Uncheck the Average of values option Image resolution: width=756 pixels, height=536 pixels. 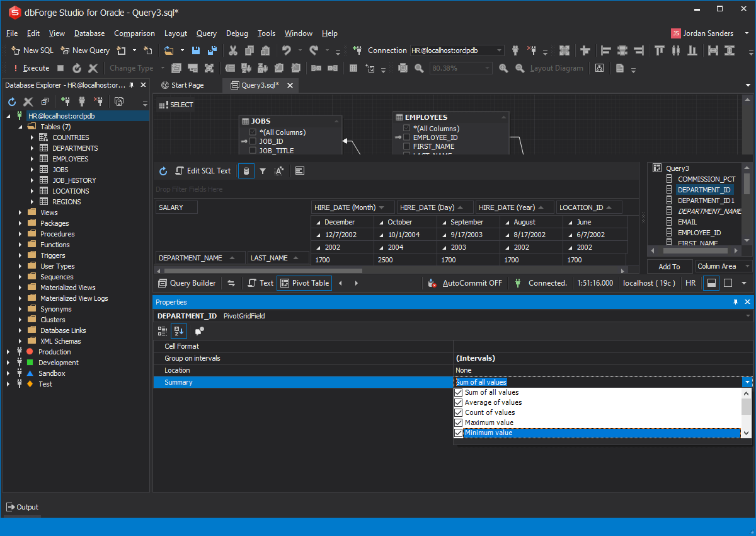coord(459,402)
